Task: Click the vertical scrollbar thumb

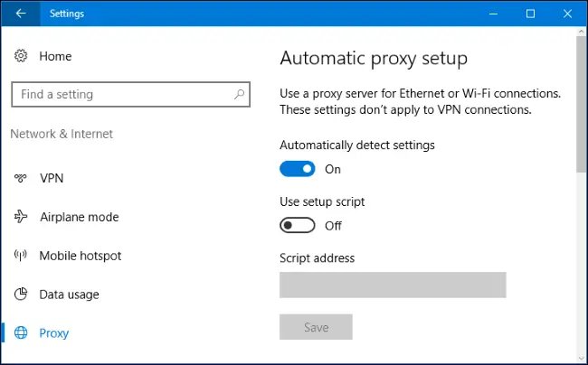Action: coord(580,104)
